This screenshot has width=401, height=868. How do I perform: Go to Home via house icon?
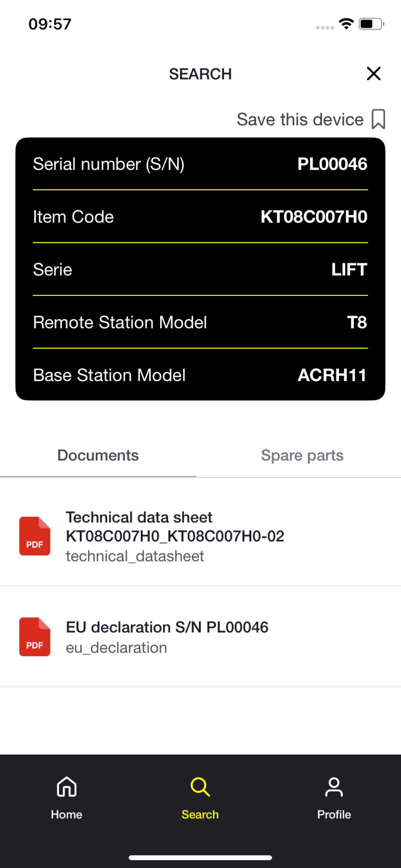[x=67, y=787]
